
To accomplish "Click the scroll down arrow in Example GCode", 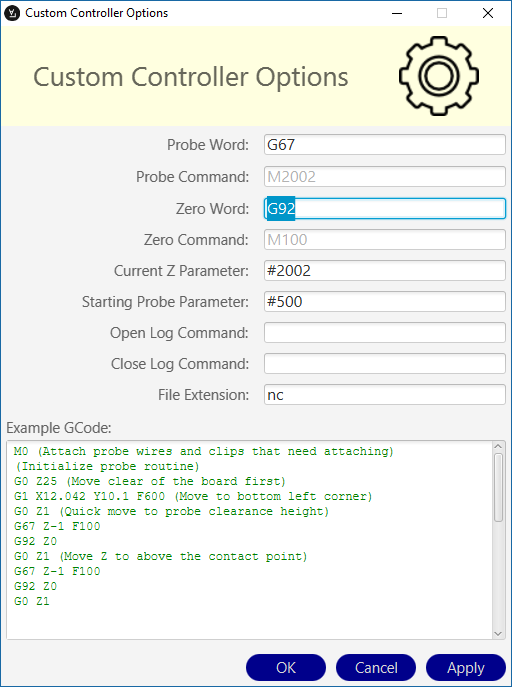I will tap(498, 634).
